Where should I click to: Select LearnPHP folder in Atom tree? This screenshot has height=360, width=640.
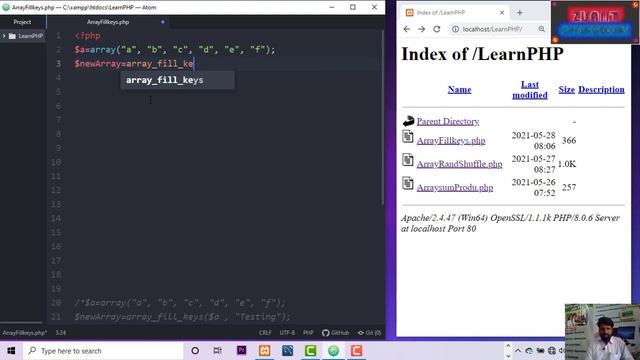(26, 36)
